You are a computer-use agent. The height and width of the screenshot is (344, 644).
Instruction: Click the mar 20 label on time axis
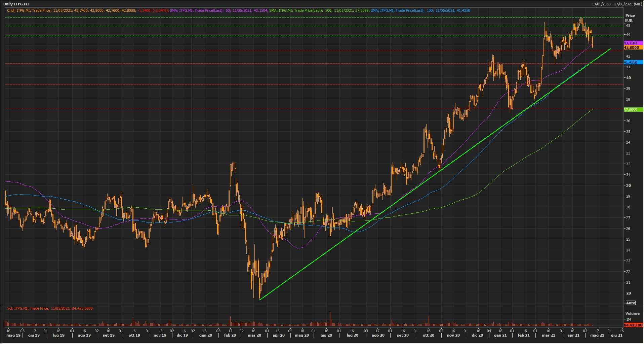(254, 335)
